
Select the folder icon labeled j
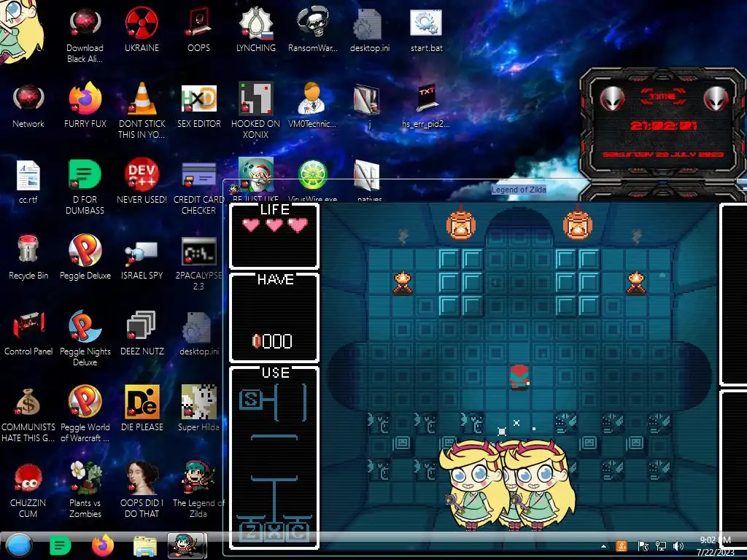point(368,106)
